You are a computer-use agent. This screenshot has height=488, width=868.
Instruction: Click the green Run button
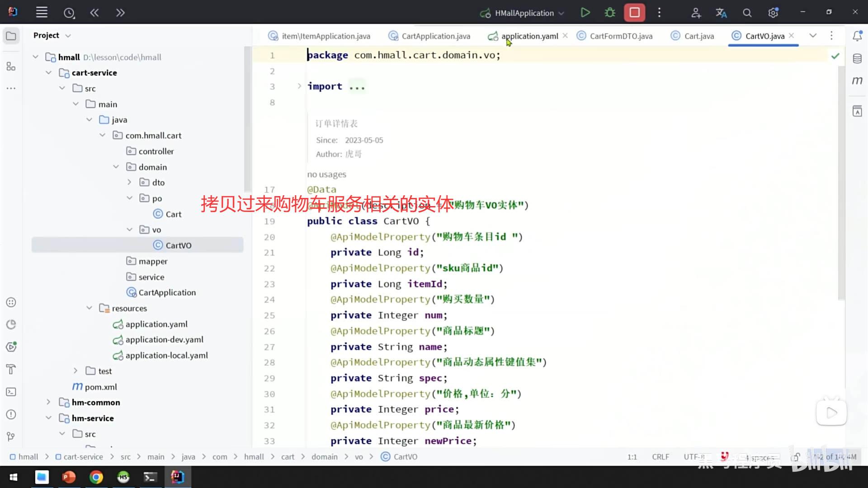[x=585, y=13]
